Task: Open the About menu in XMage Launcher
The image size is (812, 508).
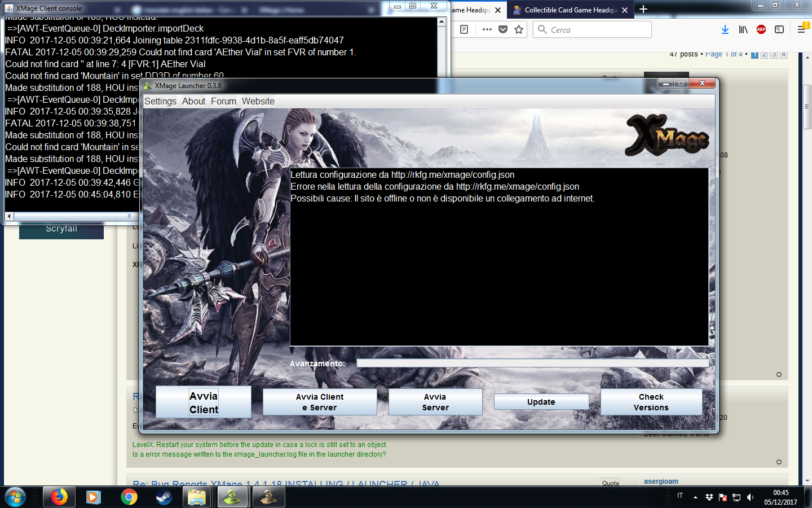Action: click(x=193, y=102)
